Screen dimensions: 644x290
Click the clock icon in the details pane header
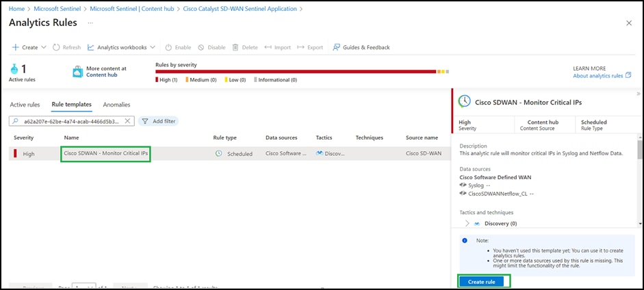464,101
